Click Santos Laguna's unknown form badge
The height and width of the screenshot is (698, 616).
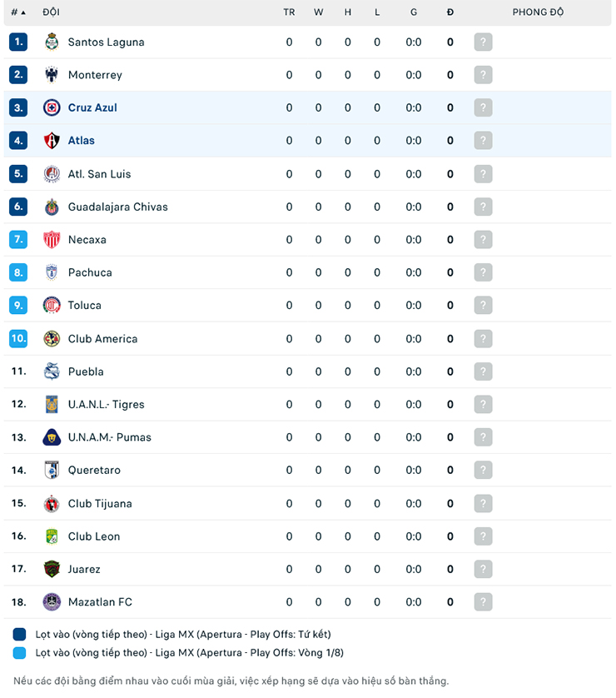[x=483, y=42]
